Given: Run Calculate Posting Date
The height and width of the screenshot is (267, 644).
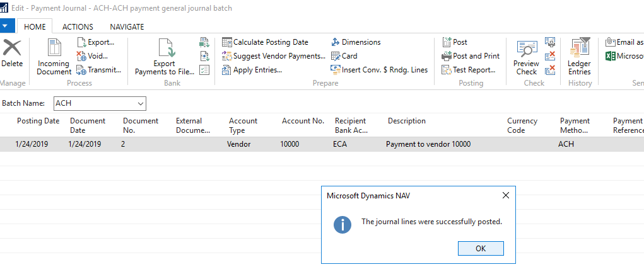Looking at the screenshot, I should (x=265, y=42).
